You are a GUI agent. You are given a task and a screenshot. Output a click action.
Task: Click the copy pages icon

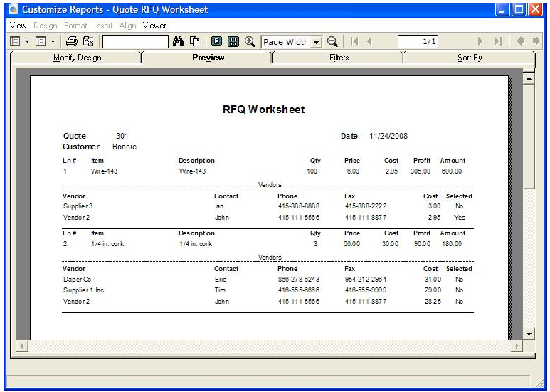point(194,43)
